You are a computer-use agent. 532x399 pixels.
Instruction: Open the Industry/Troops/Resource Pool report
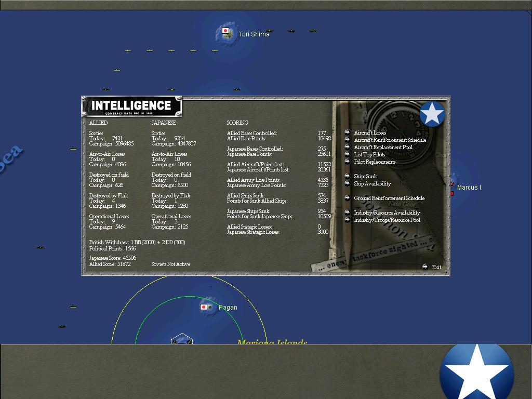387,220
